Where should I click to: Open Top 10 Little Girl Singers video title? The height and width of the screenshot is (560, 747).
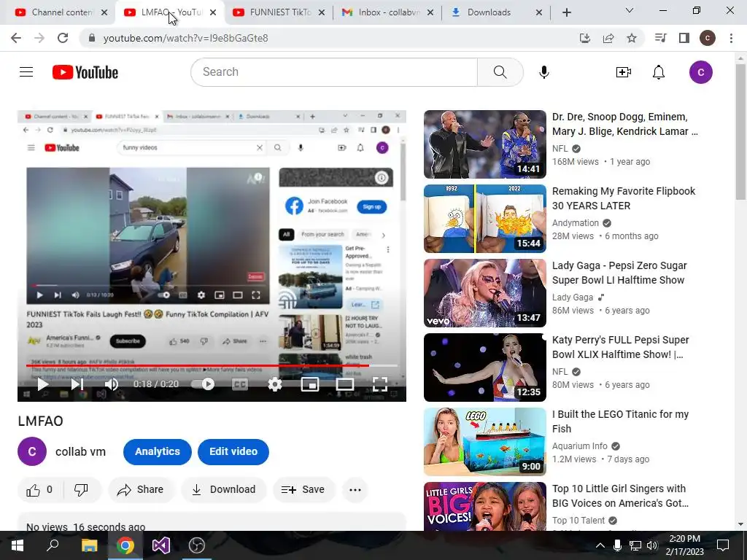pyautogui.click(x=620, y=496)
